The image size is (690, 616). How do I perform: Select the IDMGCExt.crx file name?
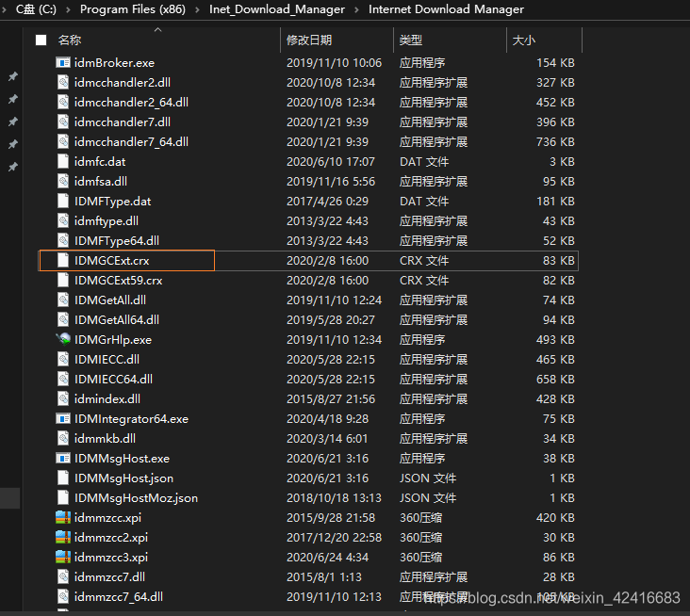pyautogui.click(x=112, y=261)
